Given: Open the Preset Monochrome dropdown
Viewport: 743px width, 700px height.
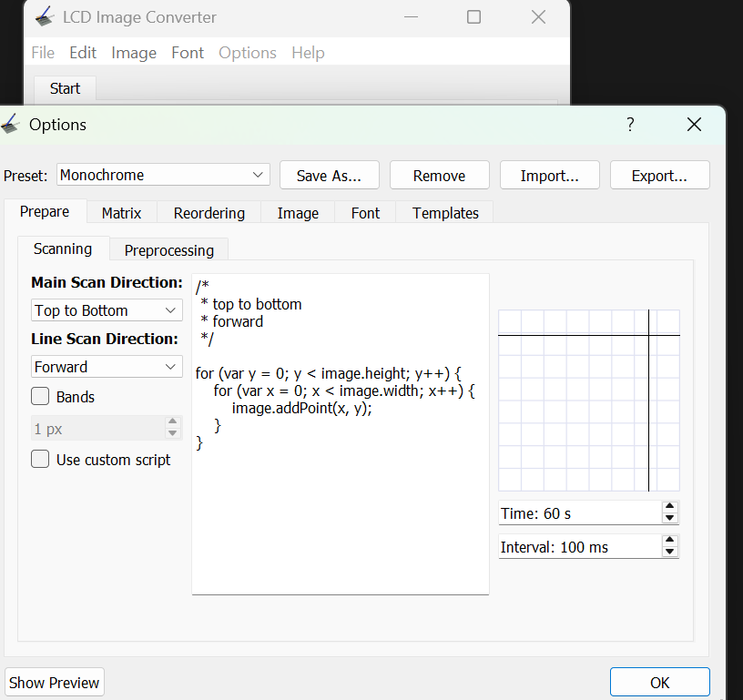Looking at the screenshot, I should click(x=163, y=175).
